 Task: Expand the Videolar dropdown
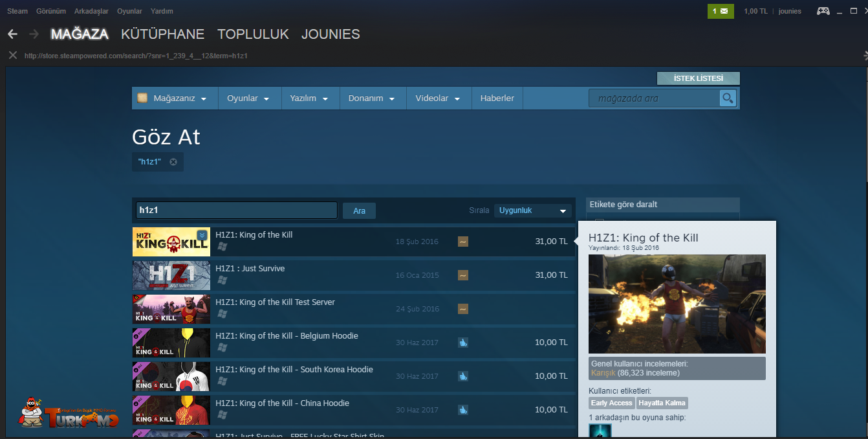pos(438,98)
